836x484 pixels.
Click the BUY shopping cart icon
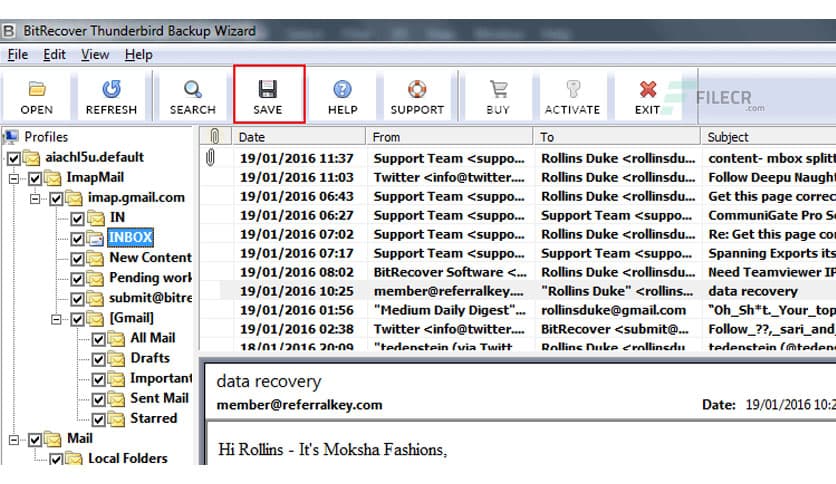point(498,89)
